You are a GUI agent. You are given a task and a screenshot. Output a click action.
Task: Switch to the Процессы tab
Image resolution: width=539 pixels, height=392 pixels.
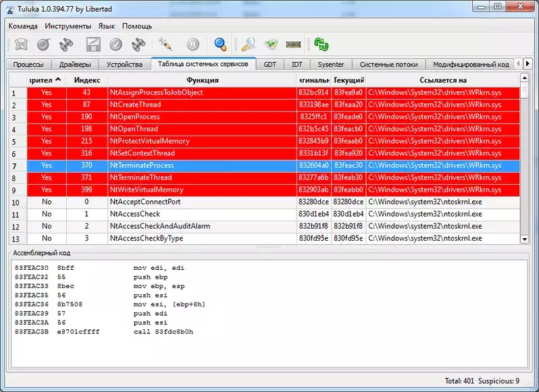click(x=28, y=65)
